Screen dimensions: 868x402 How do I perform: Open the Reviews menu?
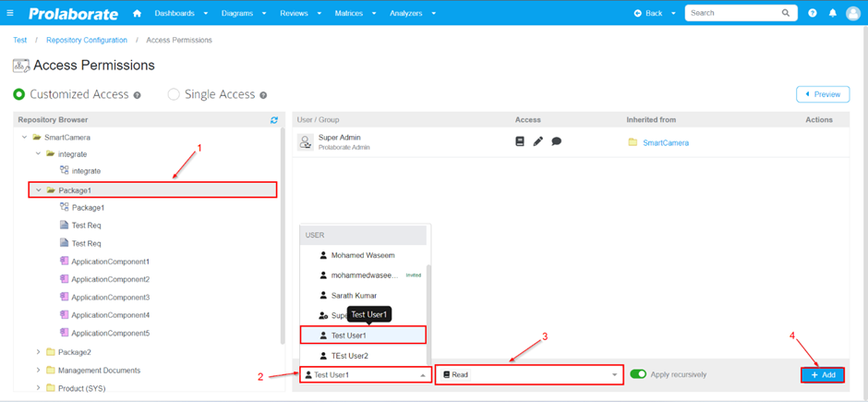pyautogui.click(x=302, y=13)
